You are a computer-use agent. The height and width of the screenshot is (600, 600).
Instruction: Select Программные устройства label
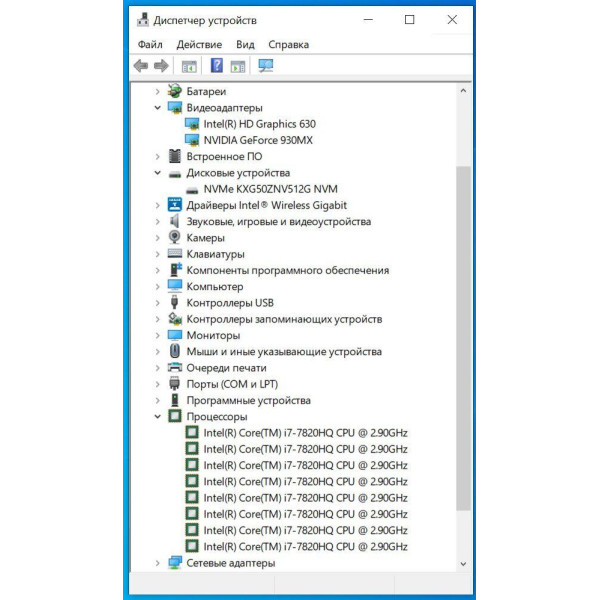pyautogui.click(x=249, y=400)
